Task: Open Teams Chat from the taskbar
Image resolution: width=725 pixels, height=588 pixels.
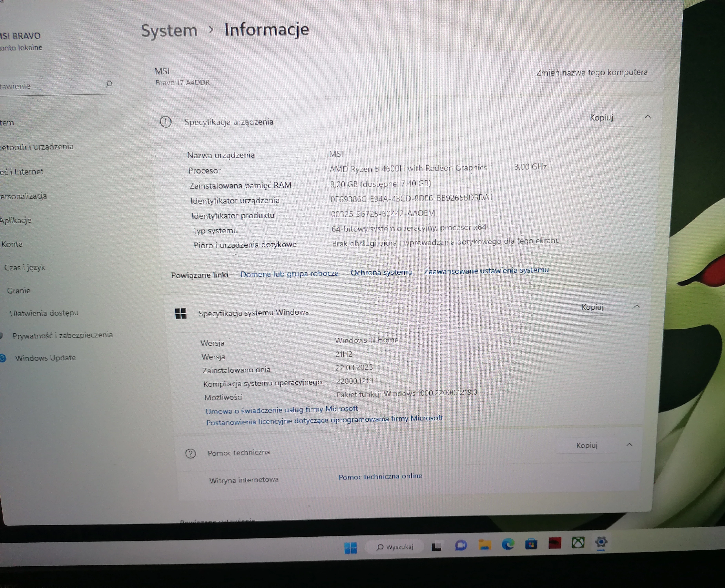Action: [x=461, y=545]
